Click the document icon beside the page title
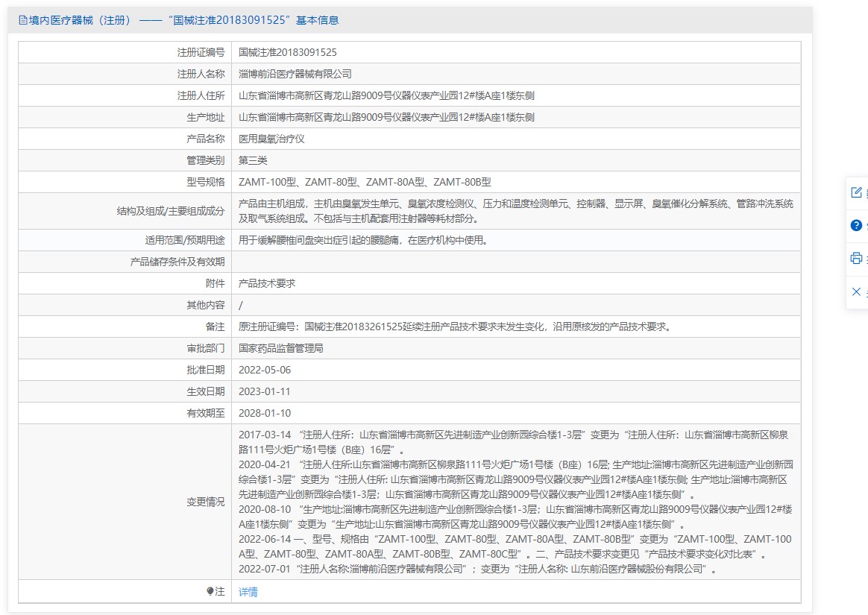868x615 pixels. point(22,20)
